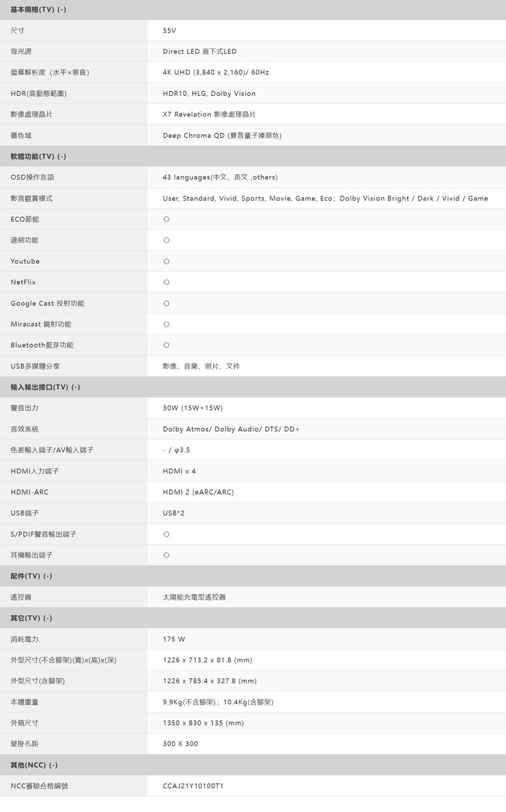The width and height of the screenshot is (506, 812).
Task: Select Direct LED 直下式LED value
Action: (200, 51)
